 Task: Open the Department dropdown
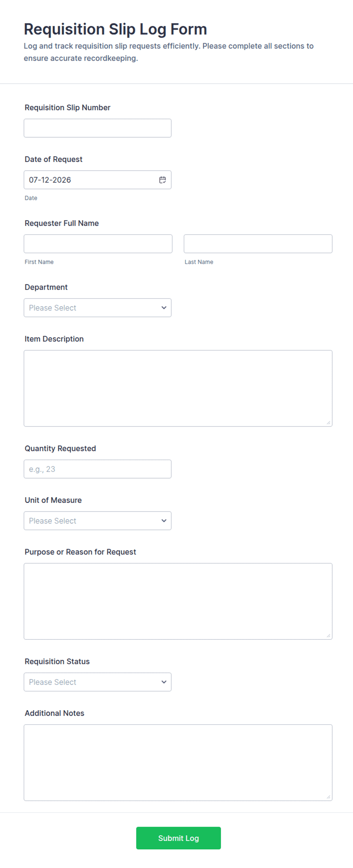click(98, 308)
